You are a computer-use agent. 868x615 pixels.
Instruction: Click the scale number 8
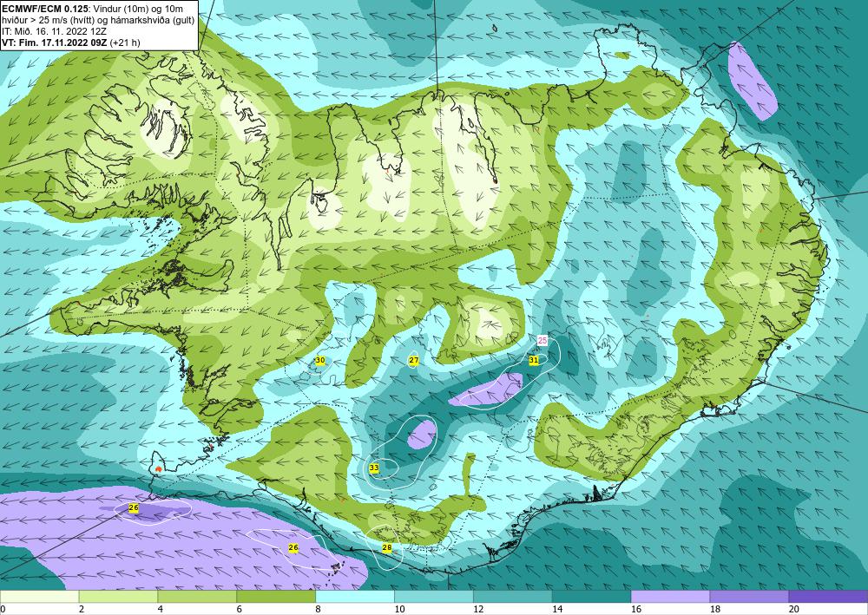point(319,609)
